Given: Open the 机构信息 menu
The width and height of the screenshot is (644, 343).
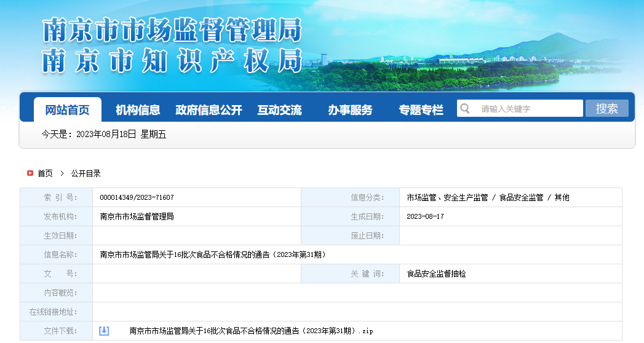Looking at the screenshot, I should 138,110.
